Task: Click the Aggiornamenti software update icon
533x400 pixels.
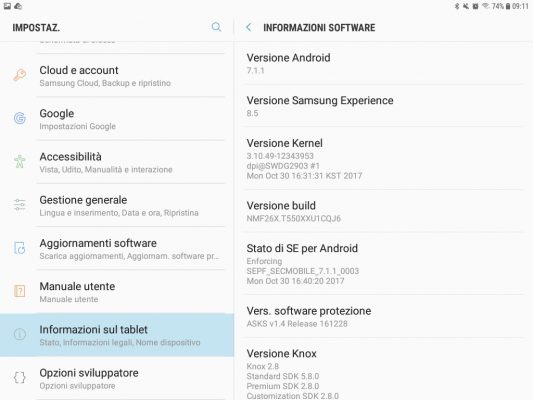Action: coord(20,248)
